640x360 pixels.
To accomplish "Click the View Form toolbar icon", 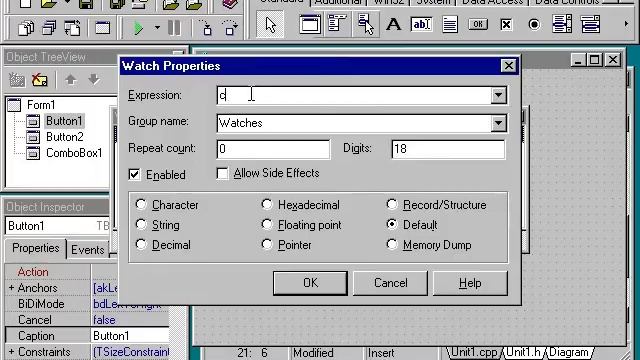I will (x=49, y=28).
